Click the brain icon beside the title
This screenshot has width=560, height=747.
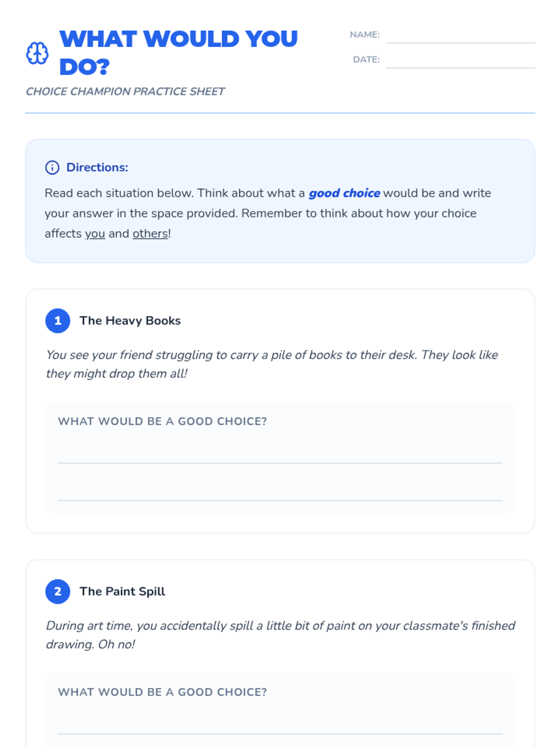click(x=37, y=53)
